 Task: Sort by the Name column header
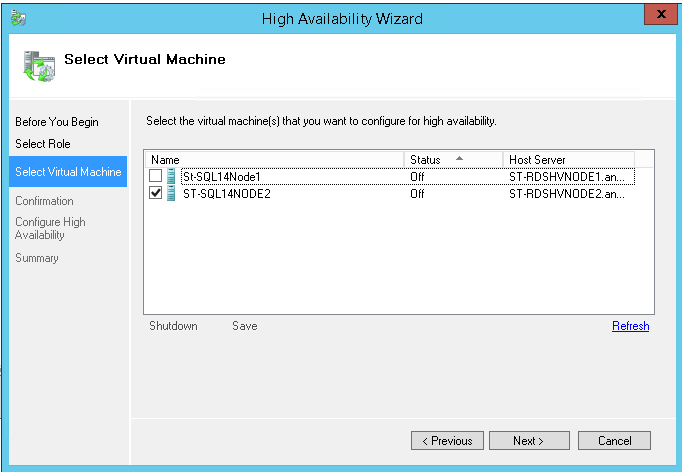(274, 160)
